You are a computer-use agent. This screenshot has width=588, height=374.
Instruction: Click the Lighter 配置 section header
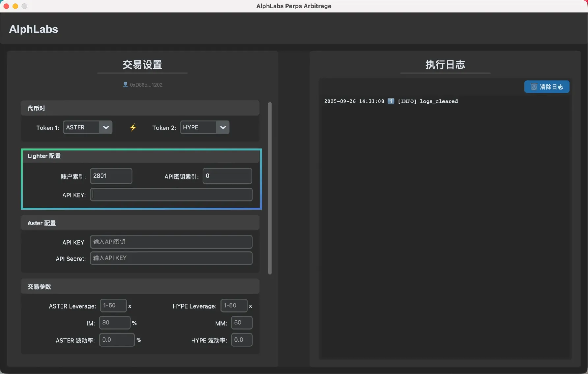click(x=141, y=156)
